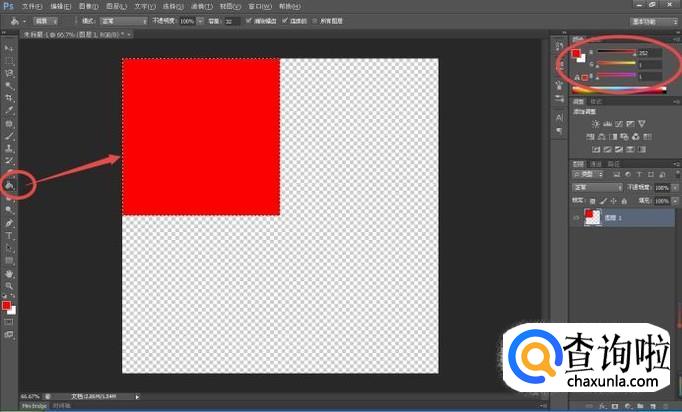682x412 pixels.
Task: Toggle the contiguous checkbox in options bar
Action: click(x=285, y=20)
